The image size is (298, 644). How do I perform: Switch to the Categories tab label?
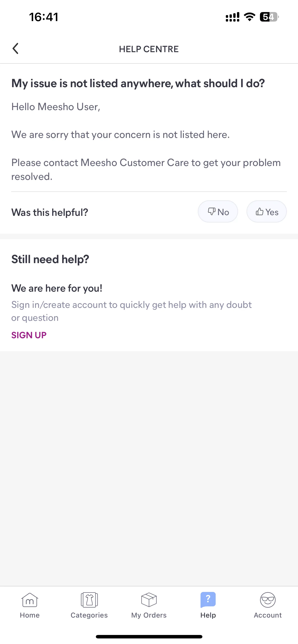[89, 615]
